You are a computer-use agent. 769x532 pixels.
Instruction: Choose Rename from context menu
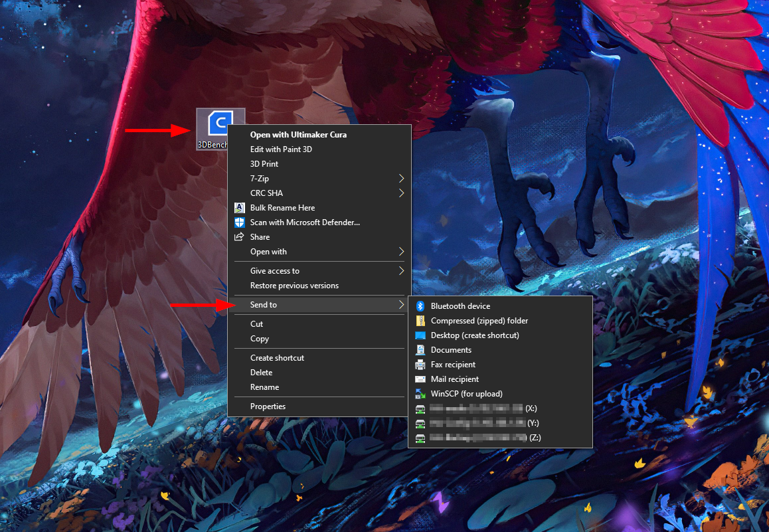(319, 387)
